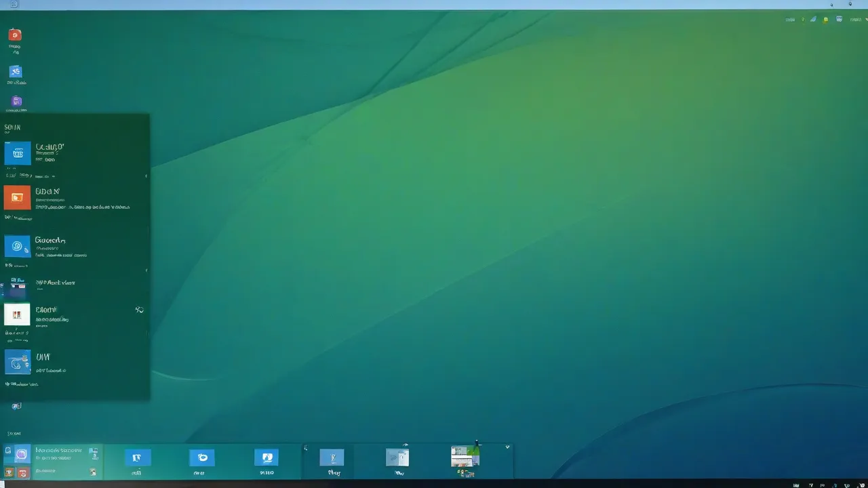Open the third blue taskbar app tile
The height and width of the screenshot is (488, 868).
267,457
